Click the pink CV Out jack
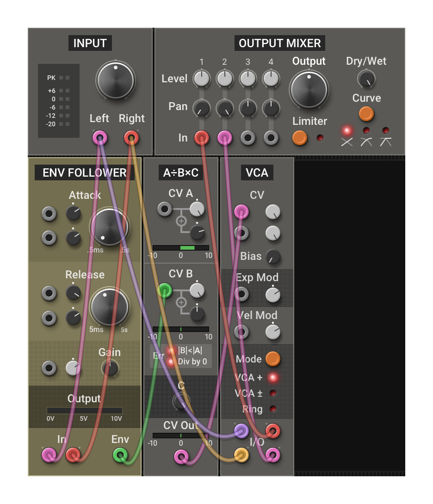Viewport: 433px width, 504px height. 181,458
